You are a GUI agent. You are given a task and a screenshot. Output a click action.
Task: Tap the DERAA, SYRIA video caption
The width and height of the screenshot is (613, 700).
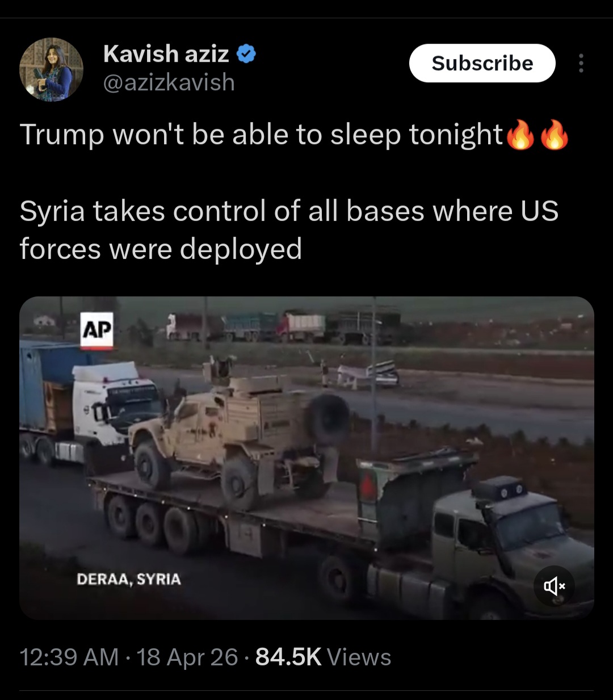[x=129, y=579]
